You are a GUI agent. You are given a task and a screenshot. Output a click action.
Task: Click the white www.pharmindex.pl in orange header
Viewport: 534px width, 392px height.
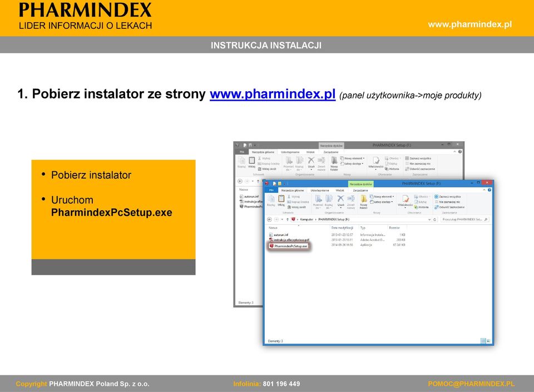click(x=470, y=24)
